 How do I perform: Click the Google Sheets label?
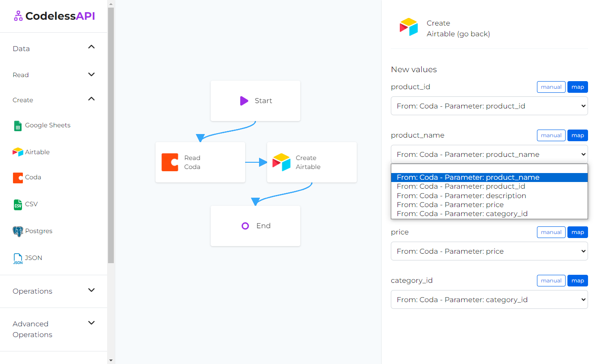[48, 125]
